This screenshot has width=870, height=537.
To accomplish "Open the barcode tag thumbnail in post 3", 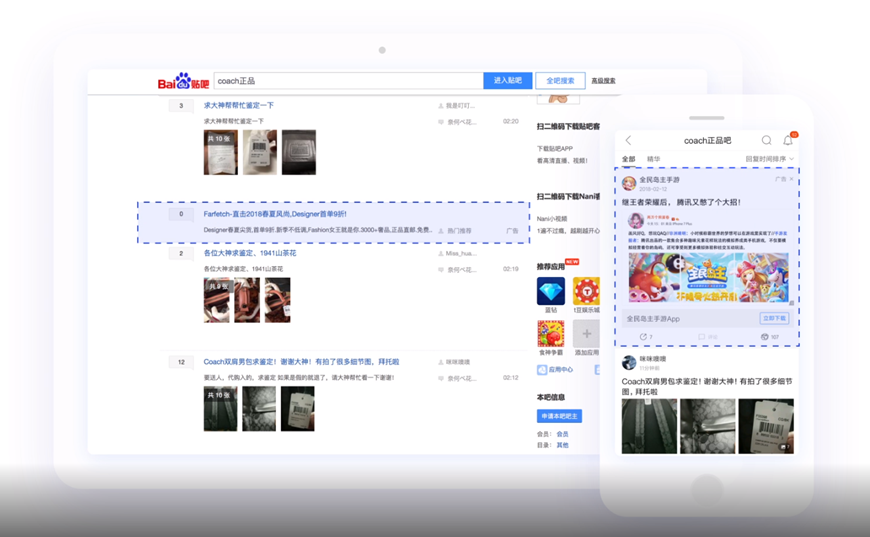I will (x=260, y=153).
